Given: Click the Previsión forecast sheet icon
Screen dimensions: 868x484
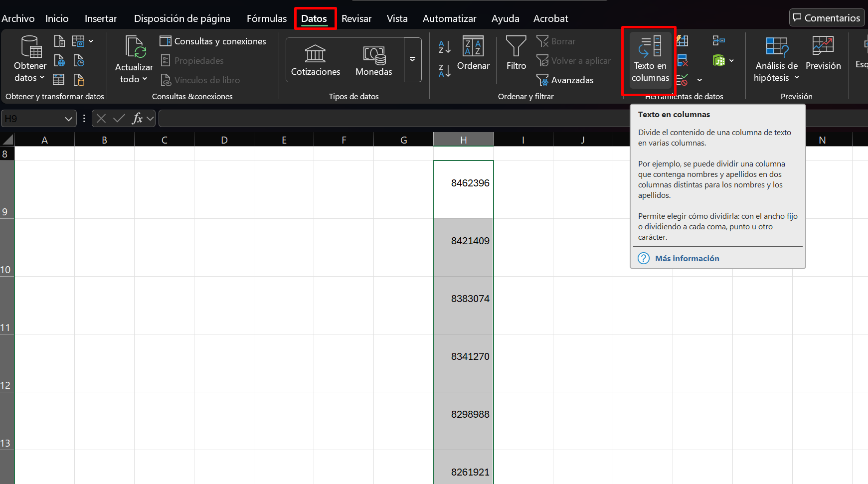Looking at the screenshot, I should click(823, 53).
